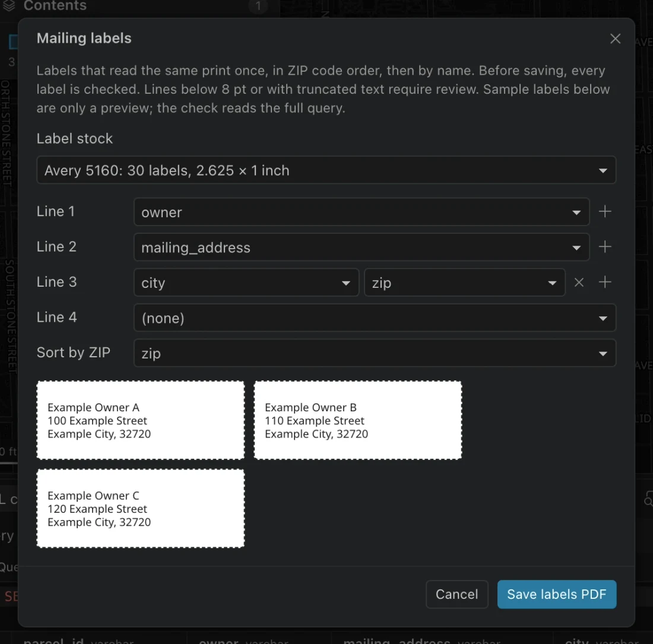Close the Mailing labels dialog

click(615, 39)
